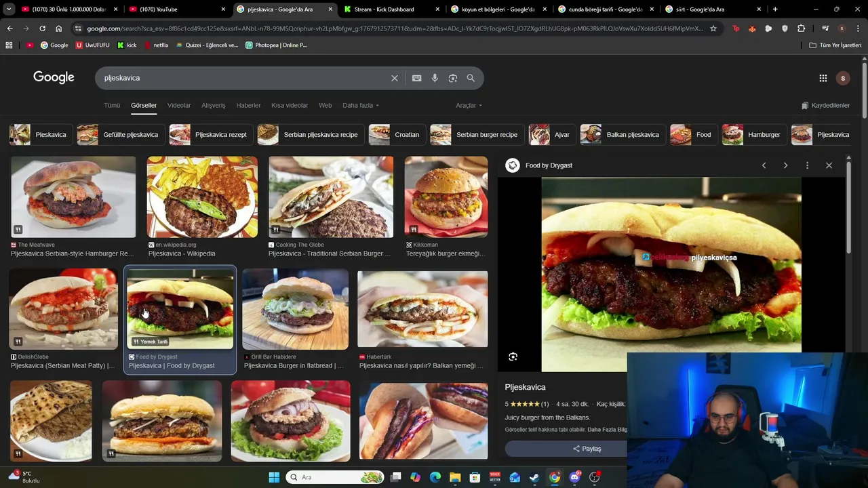Open the Chrome extensions puzzle icon
Image resolution: width=868 pixels, height=488 pixels.
[x=802, y=28]
